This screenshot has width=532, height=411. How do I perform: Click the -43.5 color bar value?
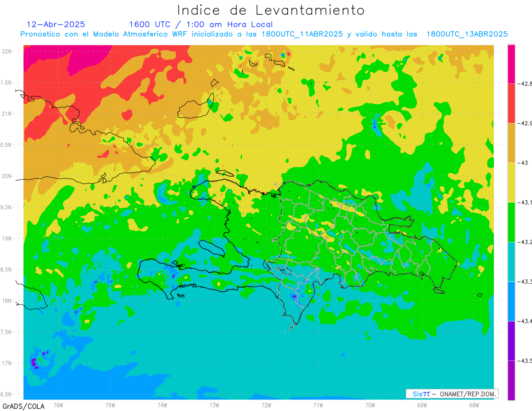pos(525,360)
